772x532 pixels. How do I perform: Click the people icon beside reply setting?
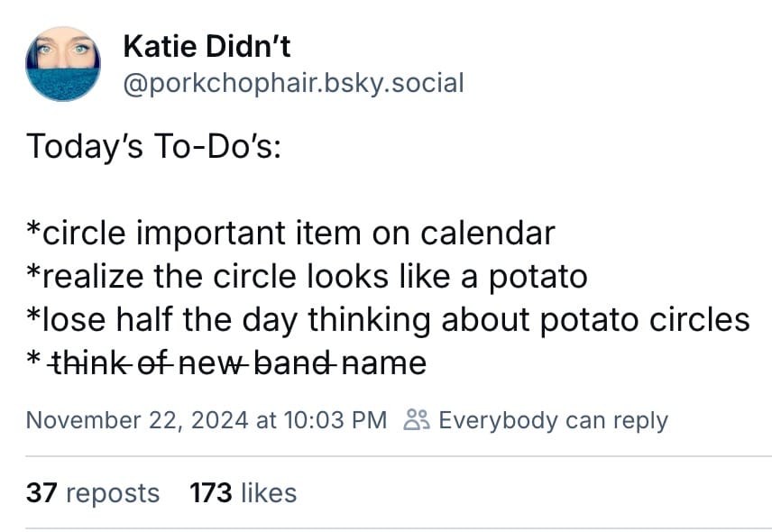click(416, 420)
